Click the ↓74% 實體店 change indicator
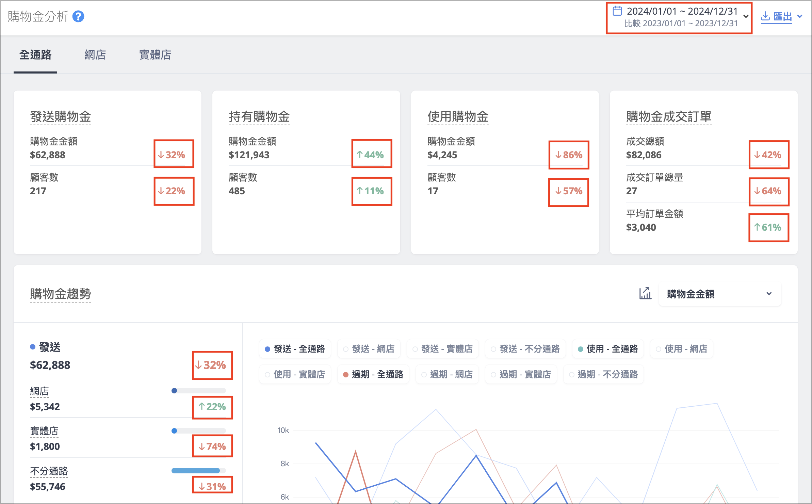This screenshot has height=504, width=812. tap(212, 446)
